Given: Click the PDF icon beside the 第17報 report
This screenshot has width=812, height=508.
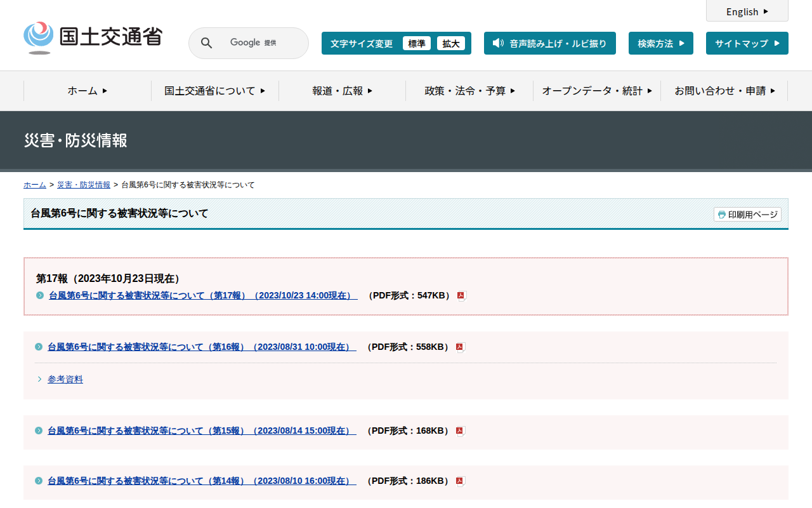Looking at the screenshot, I should click(x=462, y=296).
